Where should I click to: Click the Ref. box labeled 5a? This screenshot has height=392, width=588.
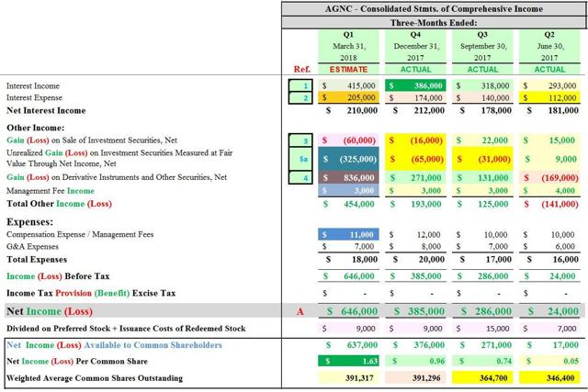tap(300, 159)
